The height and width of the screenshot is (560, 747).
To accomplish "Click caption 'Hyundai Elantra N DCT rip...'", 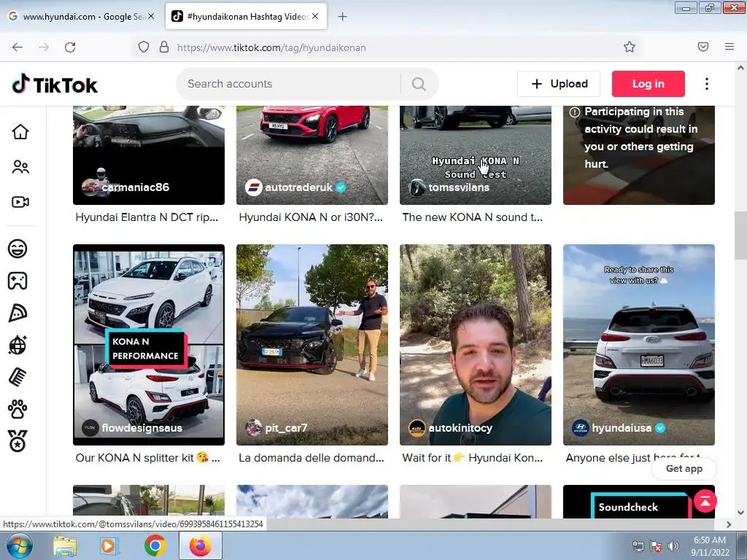I will click(x=147, y=217).
